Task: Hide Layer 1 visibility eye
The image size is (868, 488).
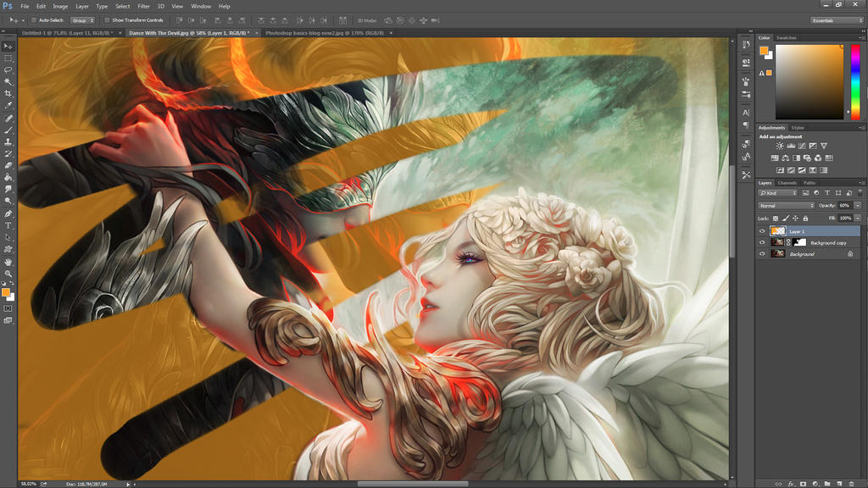Action: pos(762,231)
